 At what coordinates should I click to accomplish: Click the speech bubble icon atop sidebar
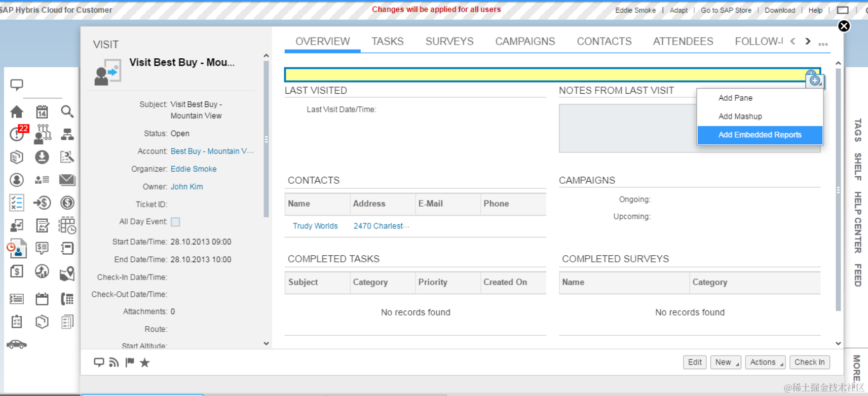point(17,85)
